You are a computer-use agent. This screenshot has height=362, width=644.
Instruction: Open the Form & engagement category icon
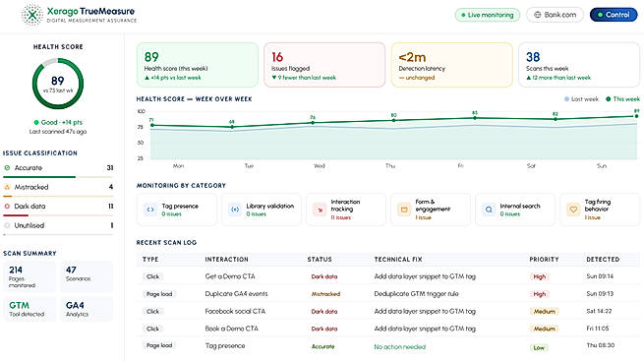point(404,210)
